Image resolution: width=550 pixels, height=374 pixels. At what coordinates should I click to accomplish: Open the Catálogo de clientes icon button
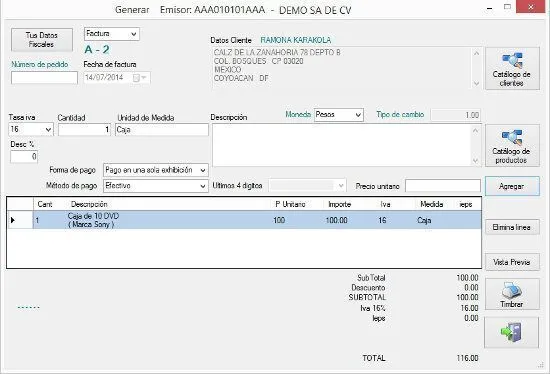(512, 69)
